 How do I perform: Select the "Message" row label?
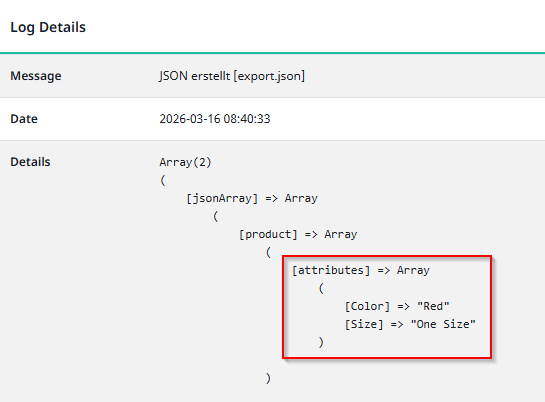[x=36, y=76]
